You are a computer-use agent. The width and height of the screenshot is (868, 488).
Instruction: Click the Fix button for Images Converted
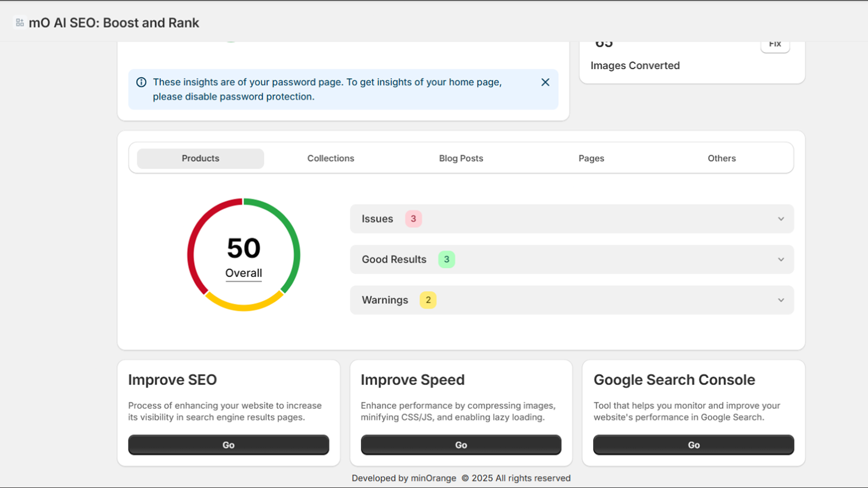[775, 44]
